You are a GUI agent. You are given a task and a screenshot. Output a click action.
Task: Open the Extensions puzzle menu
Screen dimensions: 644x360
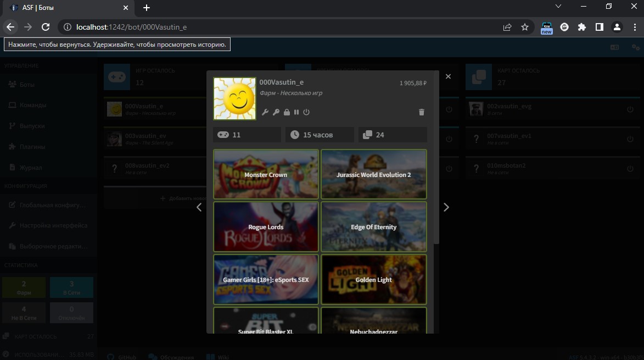pos(582,27)
